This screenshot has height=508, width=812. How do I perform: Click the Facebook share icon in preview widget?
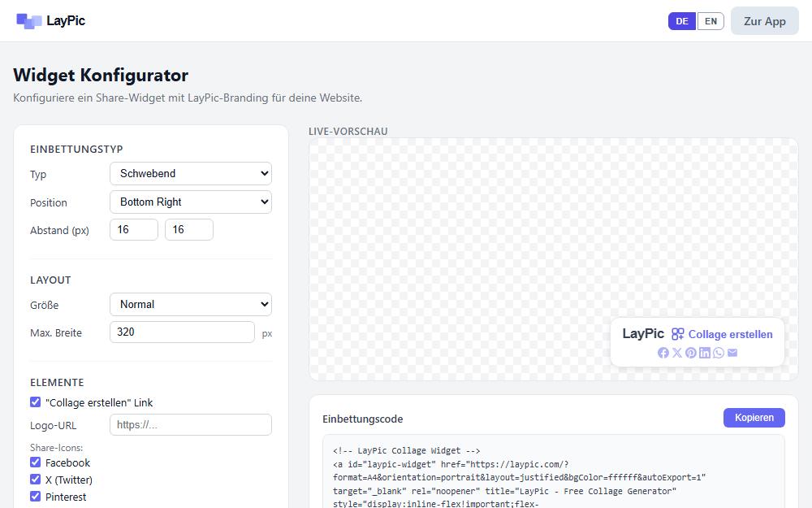click(x=663, y=353)
